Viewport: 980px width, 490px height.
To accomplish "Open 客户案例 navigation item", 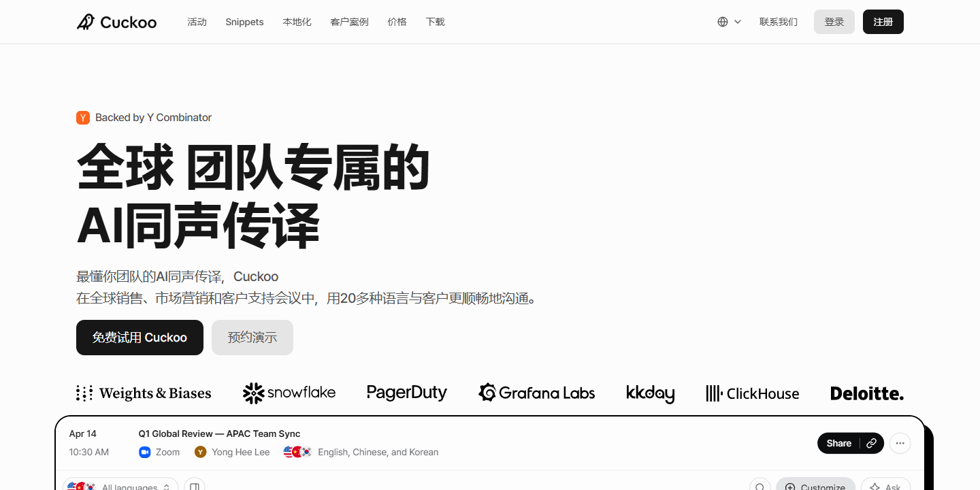I will 349,22.
